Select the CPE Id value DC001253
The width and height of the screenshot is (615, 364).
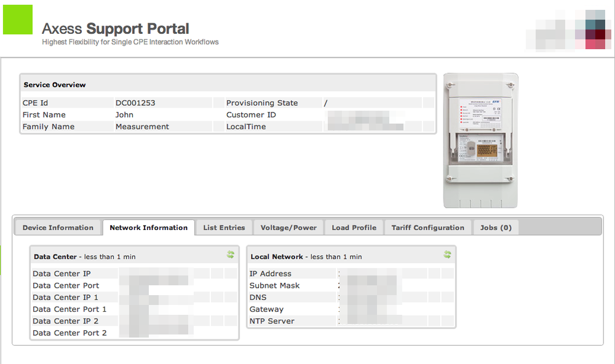click(135, 103)
